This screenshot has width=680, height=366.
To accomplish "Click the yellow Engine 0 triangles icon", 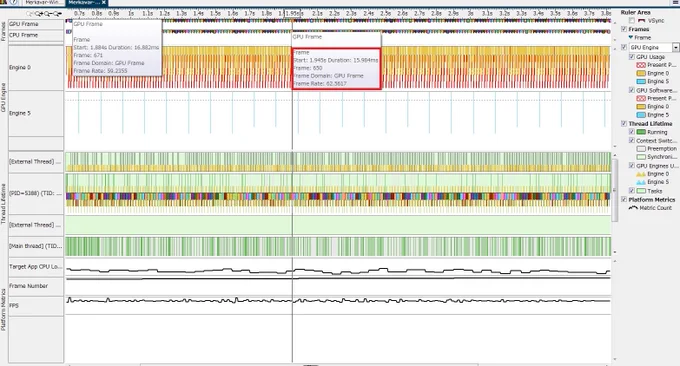I will point(641,174).
